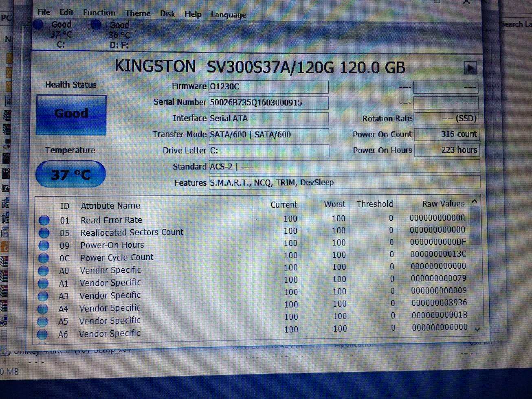Click the Drive Letter field

point(269,151)
